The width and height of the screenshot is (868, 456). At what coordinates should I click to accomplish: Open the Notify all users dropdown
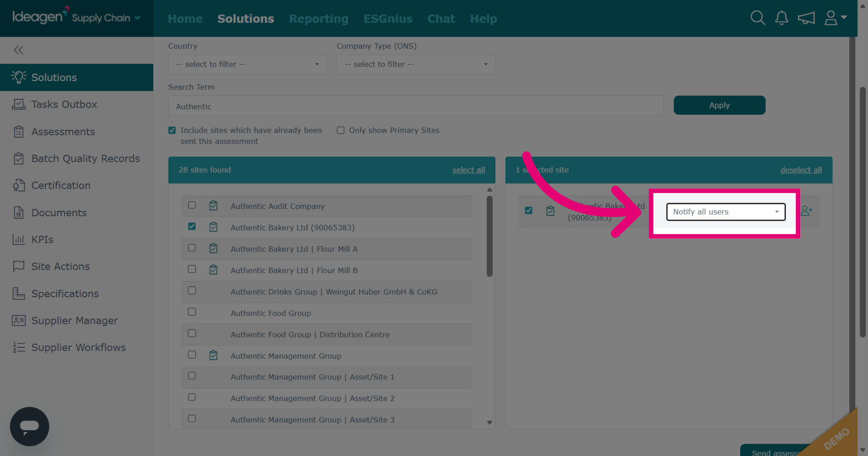(726, 212)
